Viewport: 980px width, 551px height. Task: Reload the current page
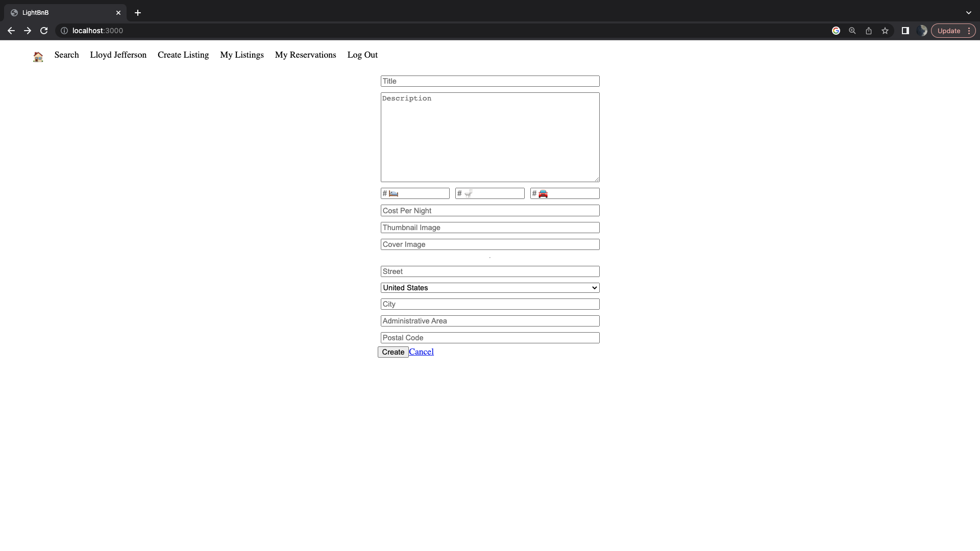coord(44,31)
